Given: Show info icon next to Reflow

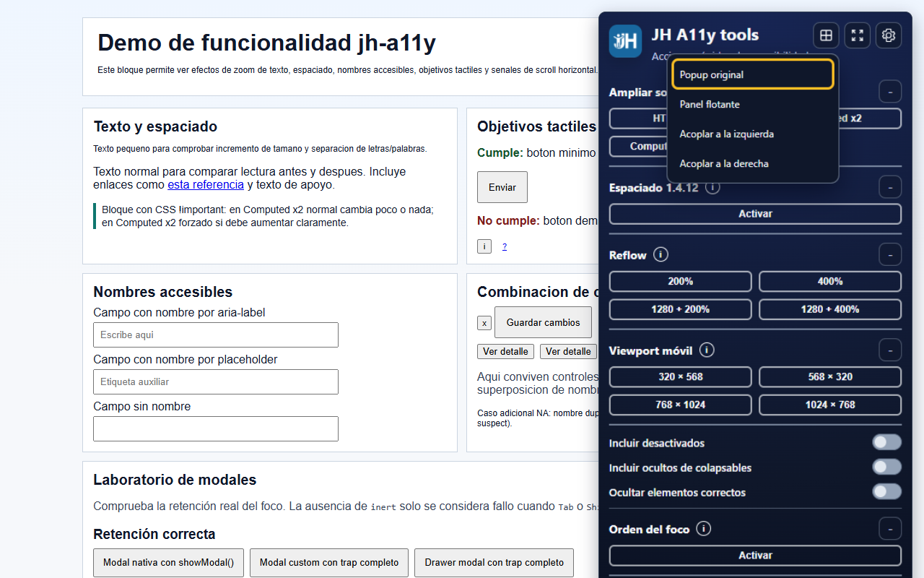Looking at the screenshot, I should (x=661, y=255).
